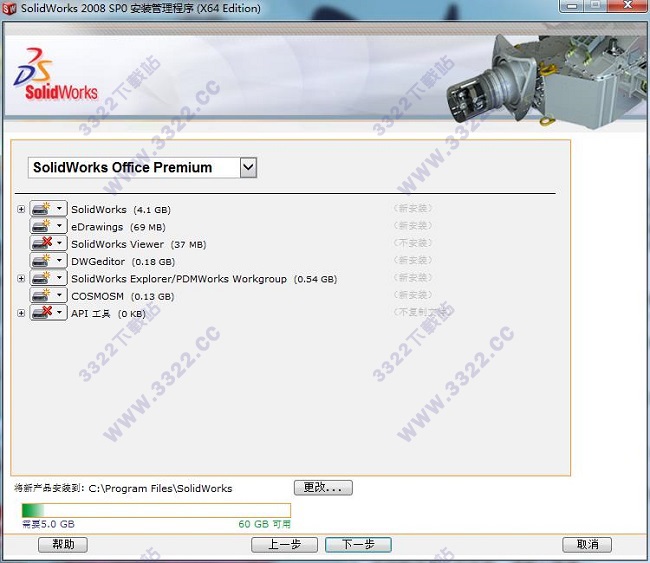Click the SW title bar application icon

tap(9, 8)
